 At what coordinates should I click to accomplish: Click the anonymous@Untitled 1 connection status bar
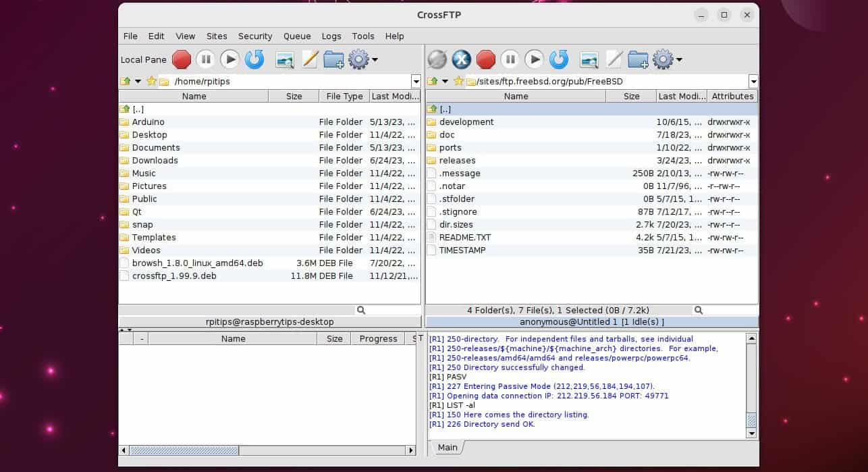pos(593,321)
